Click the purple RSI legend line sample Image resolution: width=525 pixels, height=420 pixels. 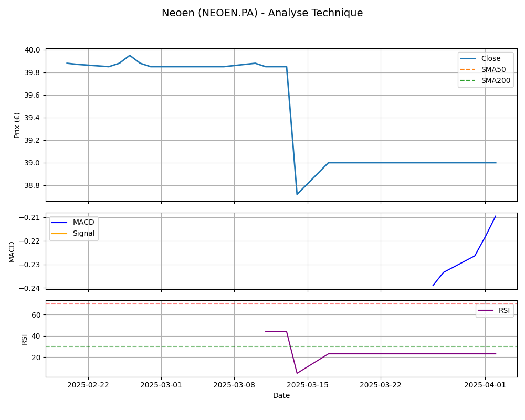point(486,311)
